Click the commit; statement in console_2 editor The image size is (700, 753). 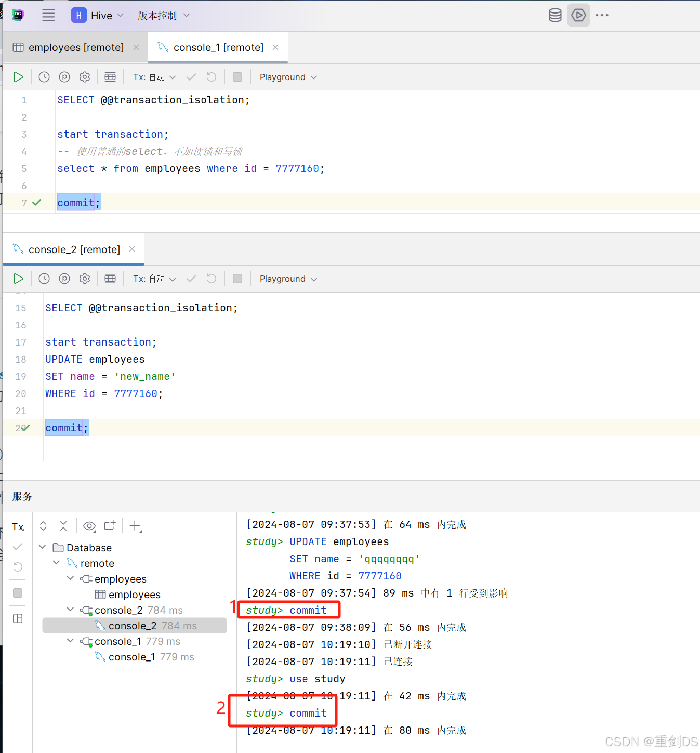click(x=67, y=428)
